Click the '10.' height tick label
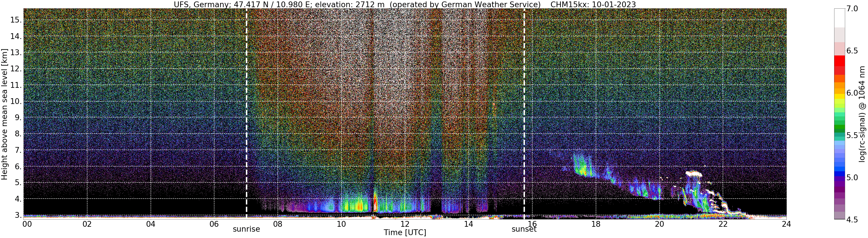 pyautogui.click(x=16, y=101)
